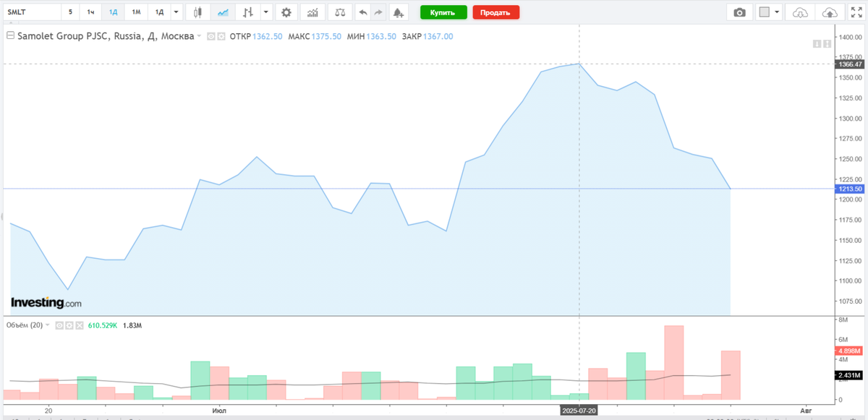
Task: Expand the extra timeframe dropdown arrow
Action: (x=176, y=12)
